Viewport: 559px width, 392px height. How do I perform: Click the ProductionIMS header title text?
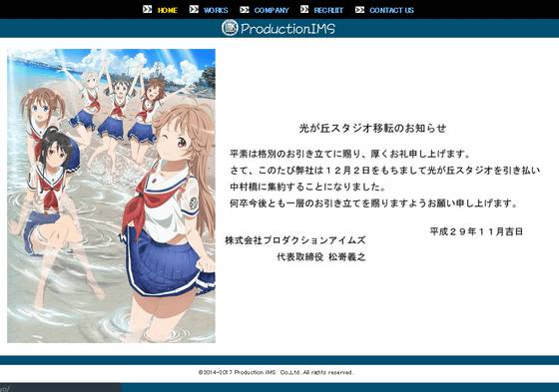pos(287,28)
